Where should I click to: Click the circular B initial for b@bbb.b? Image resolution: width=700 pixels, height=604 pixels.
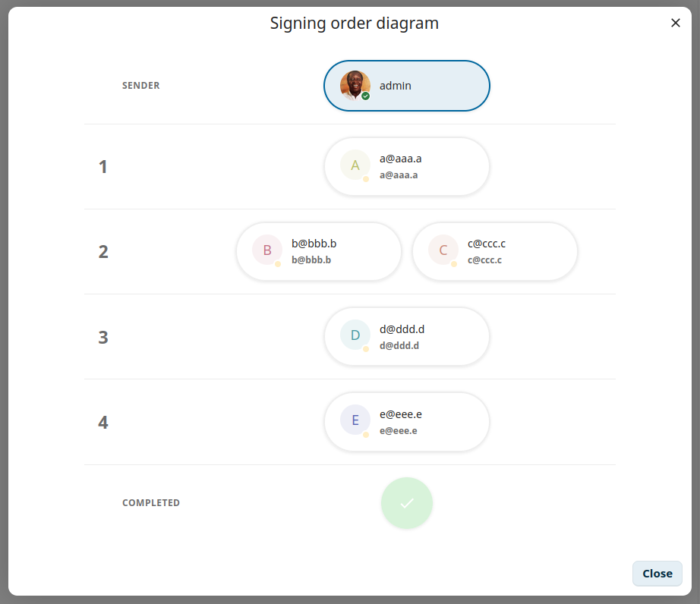click(266, 250)
